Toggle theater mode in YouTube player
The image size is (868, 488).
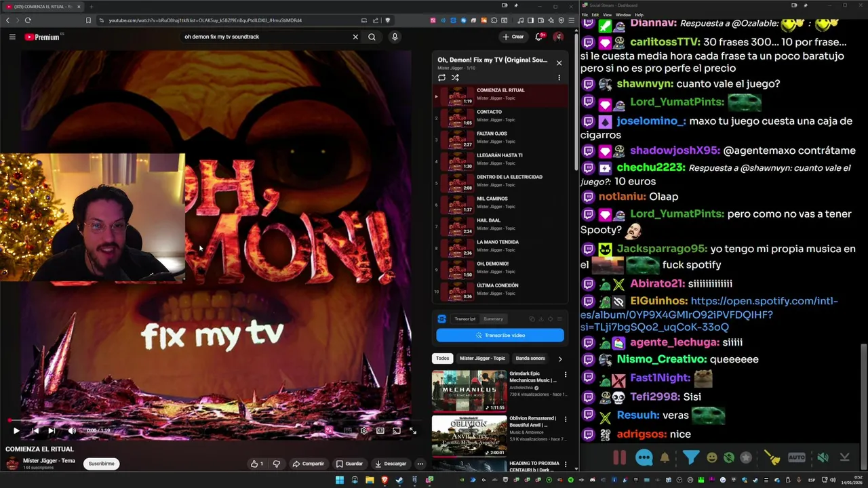pyautogui.click(x=380, y=430)
